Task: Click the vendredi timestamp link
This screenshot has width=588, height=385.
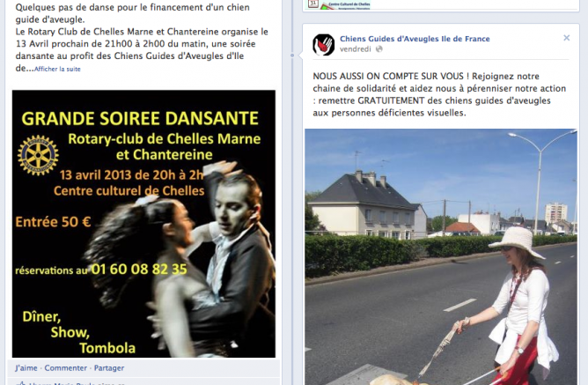Action: pyautogui.click(x=355, y=49)
